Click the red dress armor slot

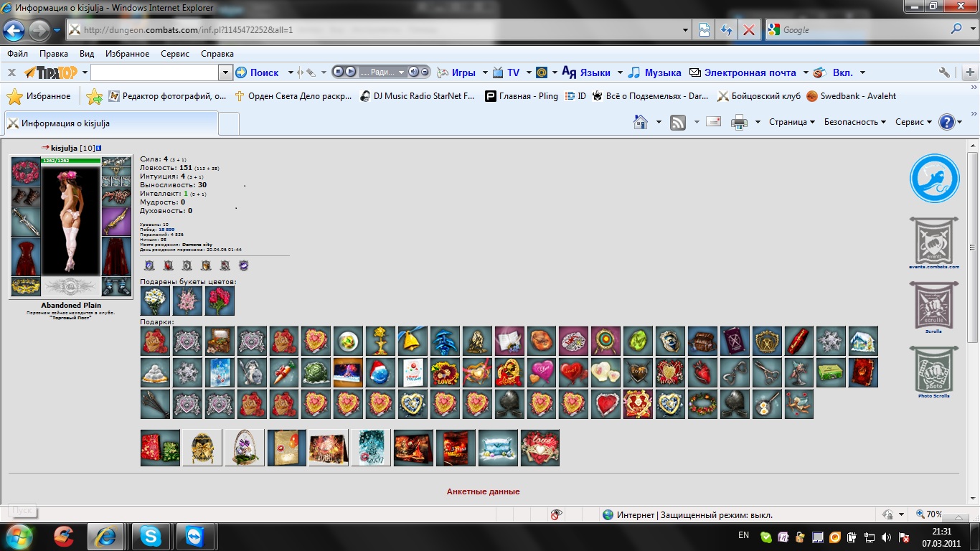coord(26,256)
